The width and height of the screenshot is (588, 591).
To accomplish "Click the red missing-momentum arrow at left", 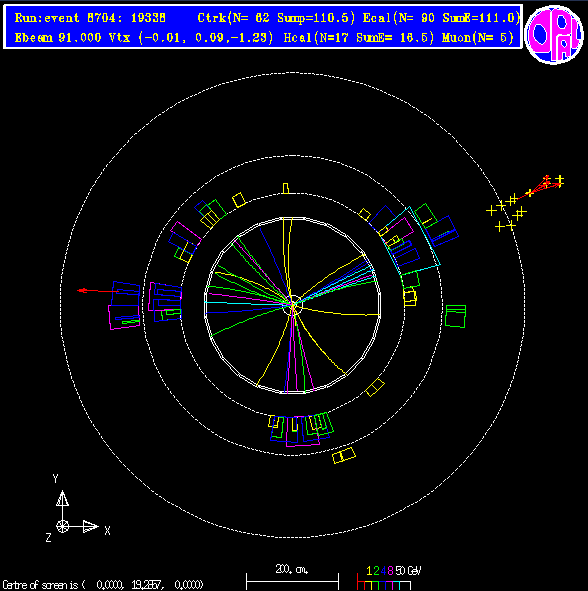I will pyautogui.click(x=98, y=291).
